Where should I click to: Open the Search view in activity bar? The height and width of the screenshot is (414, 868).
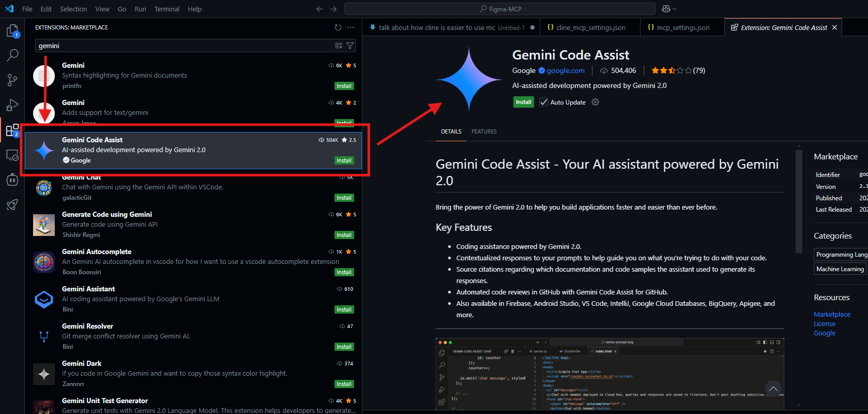click(x=12, y=55)
